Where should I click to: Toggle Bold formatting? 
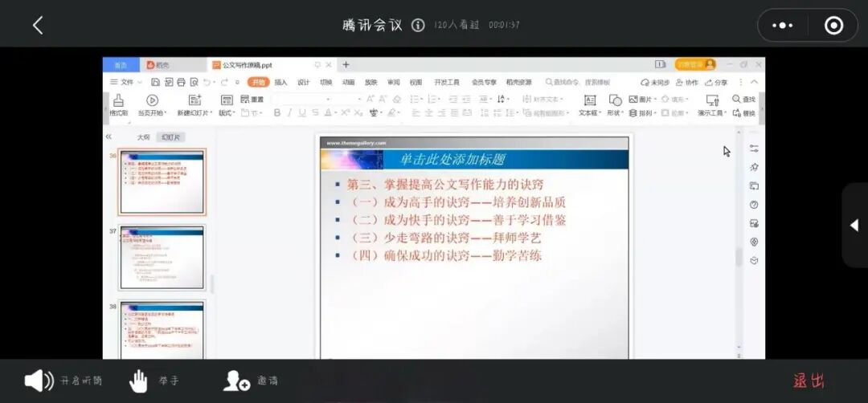pos(276,112)
